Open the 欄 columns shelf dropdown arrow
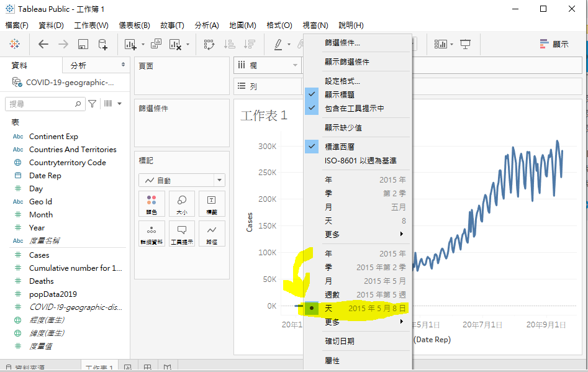Viewport: 588px width, 372px height. tap(295, 65)
